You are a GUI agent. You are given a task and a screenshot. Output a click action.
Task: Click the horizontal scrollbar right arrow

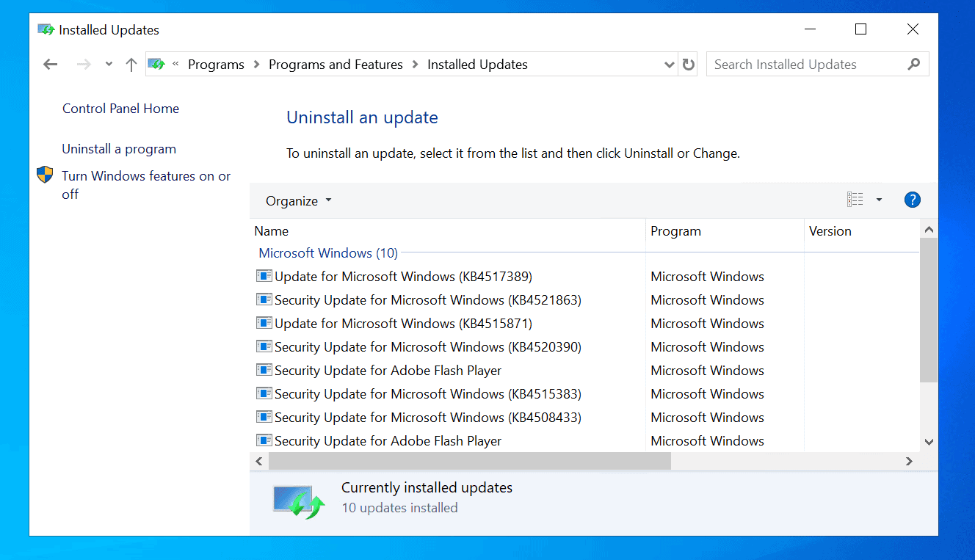pos(909,461)
